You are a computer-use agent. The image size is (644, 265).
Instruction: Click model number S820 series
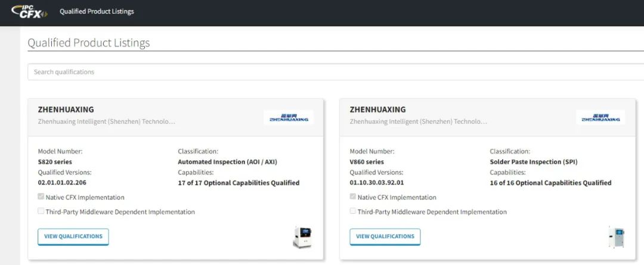tap(55, 162)
